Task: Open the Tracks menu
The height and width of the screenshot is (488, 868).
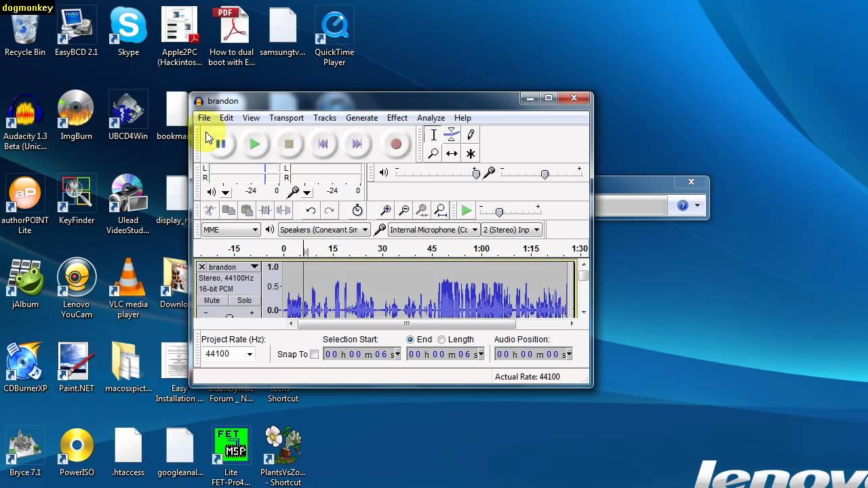Action: pyautogui.click(x=325, y=118)
